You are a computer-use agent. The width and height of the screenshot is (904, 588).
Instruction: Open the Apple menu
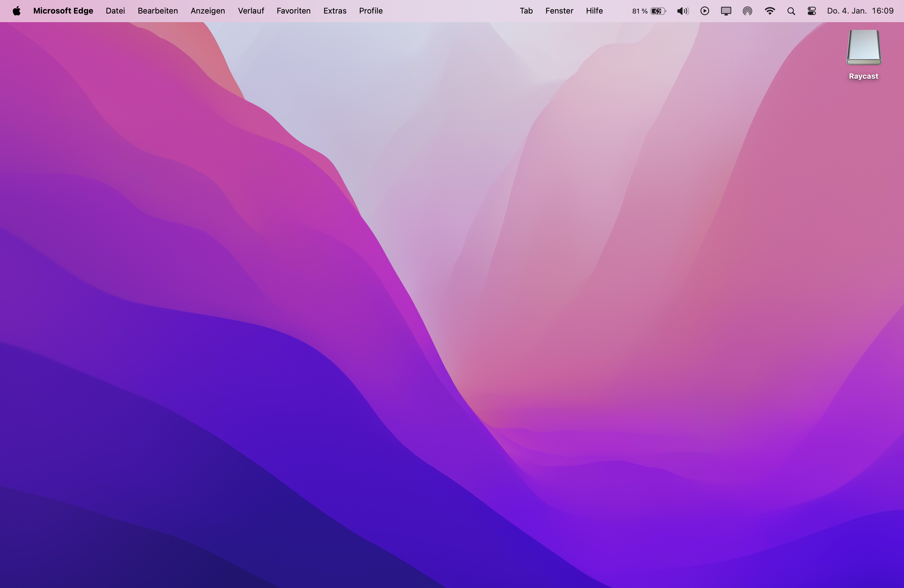pyautogui.click(x=16, y=11)
